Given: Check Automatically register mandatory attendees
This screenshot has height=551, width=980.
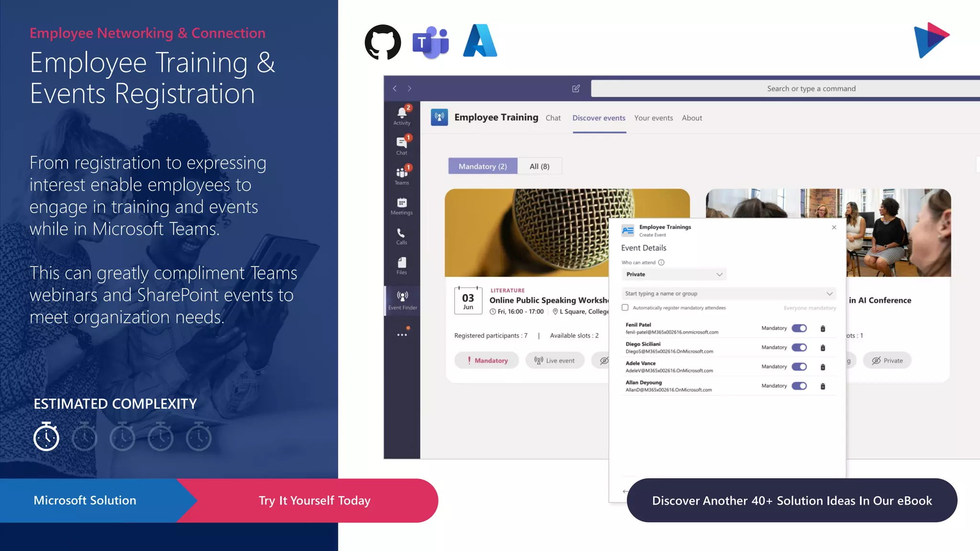Looking at the screenshot, I should tap(625, 308).
